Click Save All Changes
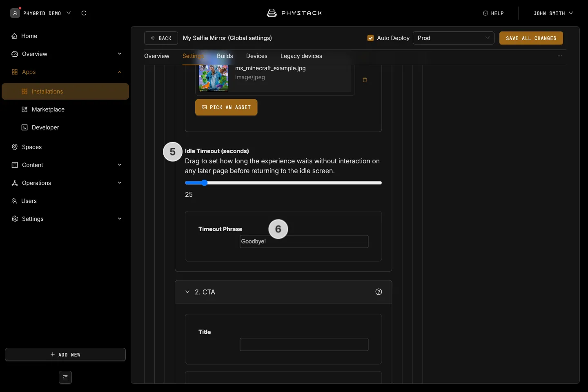The width and height of the screenshot is (588, 392). 531,38
